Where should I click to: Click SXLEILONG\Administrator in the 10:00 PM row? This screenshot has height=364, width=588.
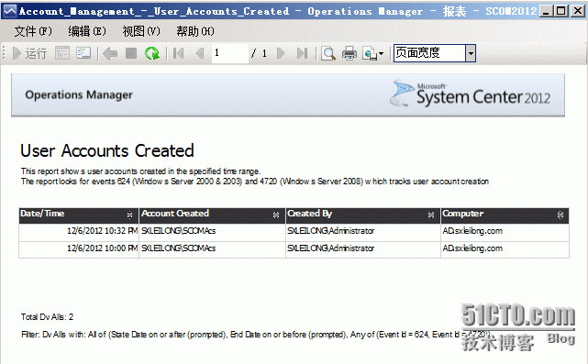point(331,248)
